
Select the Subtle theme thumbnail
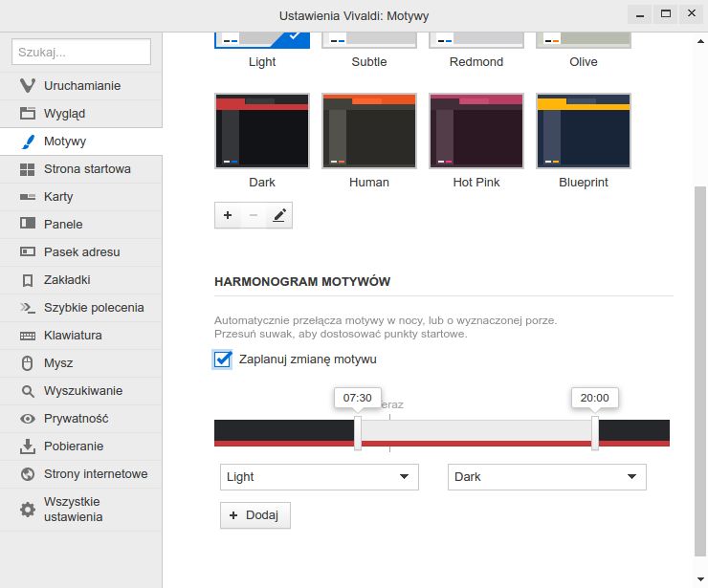point(369,40)
